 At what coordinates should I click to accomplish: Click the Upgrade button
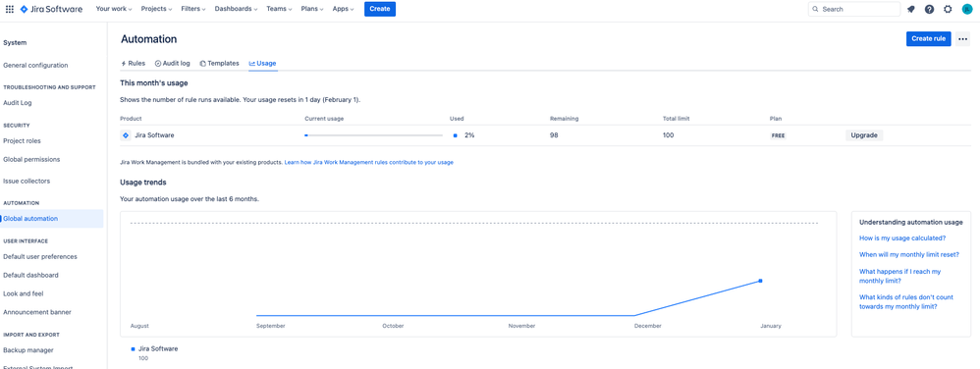[x=864, y=134]
